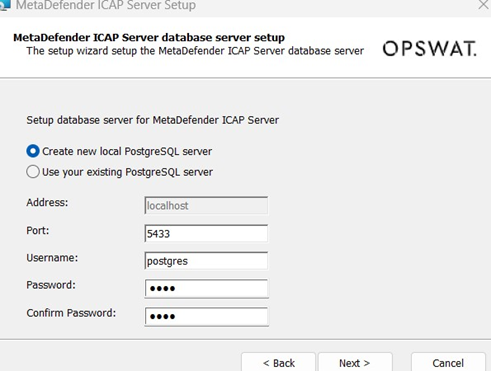Select Create new local PostgreSQL server option
Image resolution: width=491 pixels, height=371 pixels.
click(33, 151)
